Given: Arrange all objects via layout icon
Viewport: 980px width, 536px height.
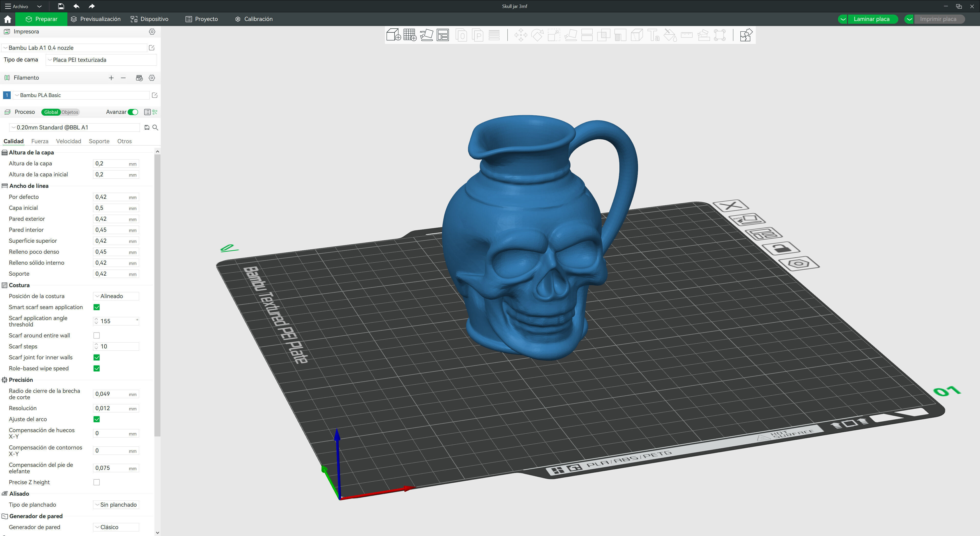Looking at the screenshot, I should (443, 35).
